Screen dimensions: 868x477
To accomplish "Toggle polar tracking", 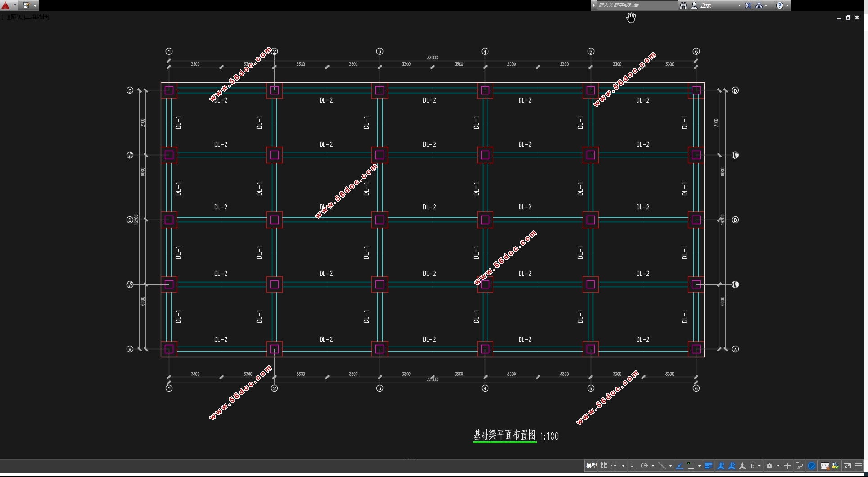I will tap(644, 466).
